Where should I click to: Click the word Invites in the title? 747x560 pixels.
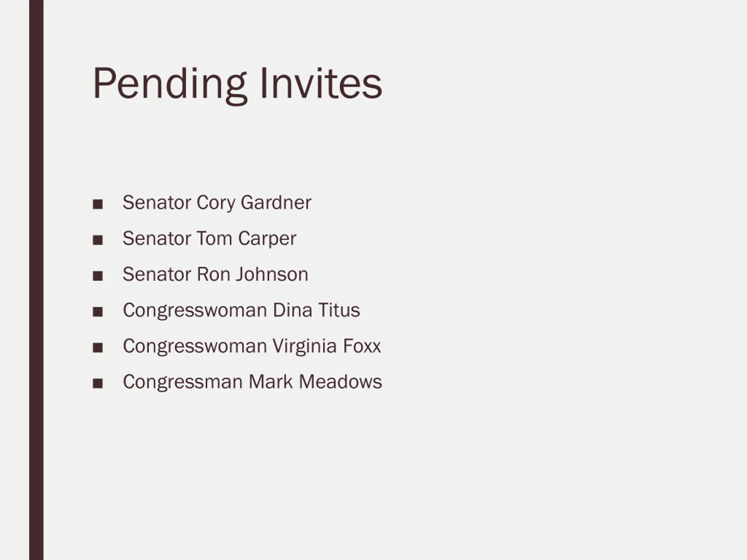[x=321, y=83]
